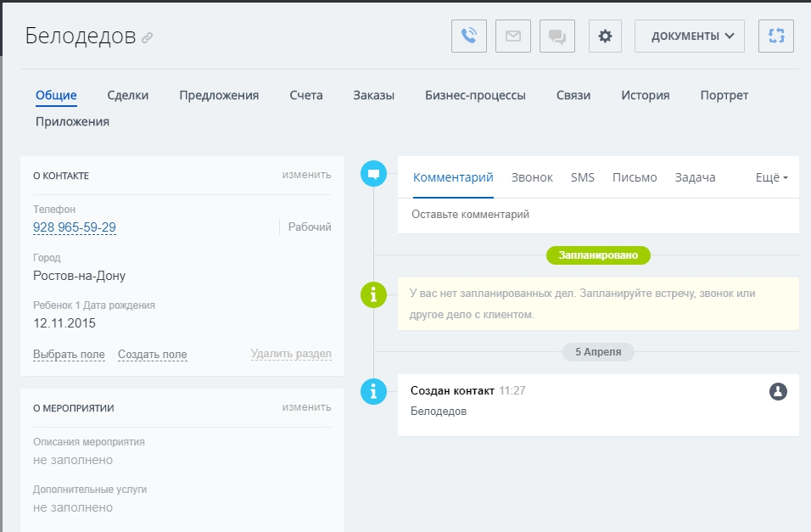Click the email envelope icon button
Screen dimensions: 811x532
pos(513,36)
